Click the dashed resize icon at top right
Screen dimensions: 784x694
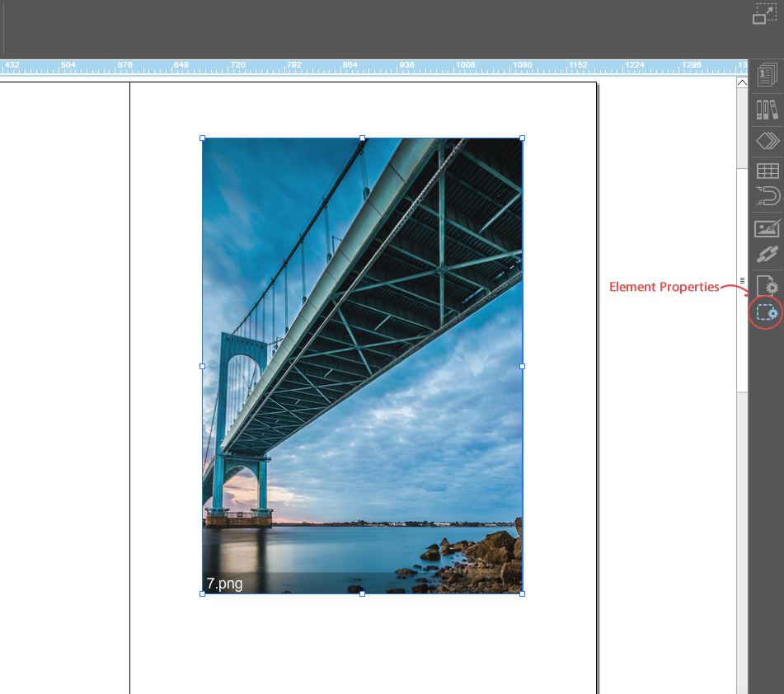click(x=764, y=14)
